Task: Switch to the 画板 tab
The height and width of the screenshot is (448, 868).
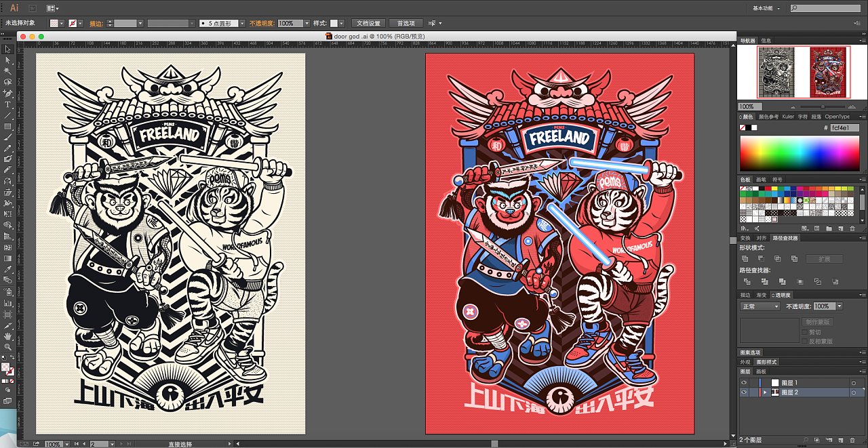Action: point(761,371)
